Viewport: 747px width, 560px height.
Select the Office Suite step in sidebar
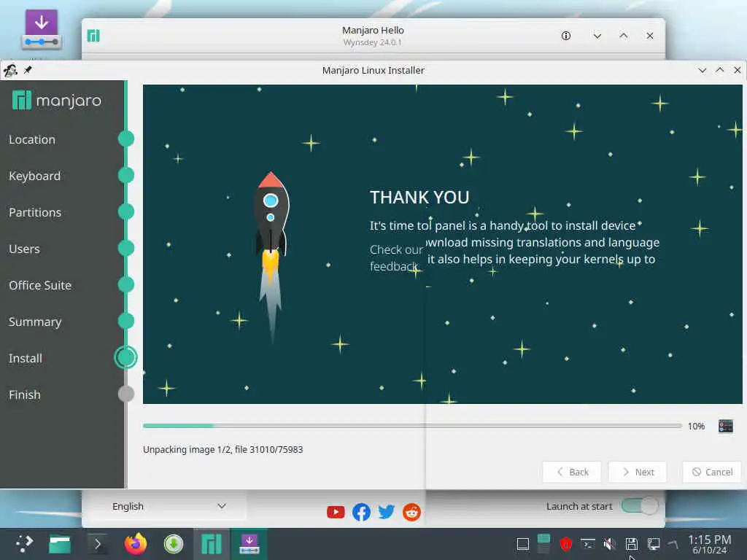click(x=40, y=285)
